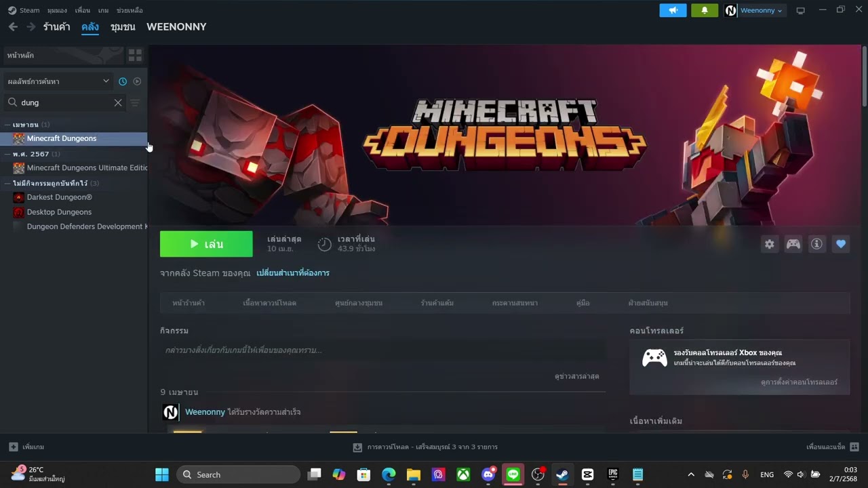Open กระดานสนทนา discussions tab
The height and width of the screenshot is (488, 868).
515,303
